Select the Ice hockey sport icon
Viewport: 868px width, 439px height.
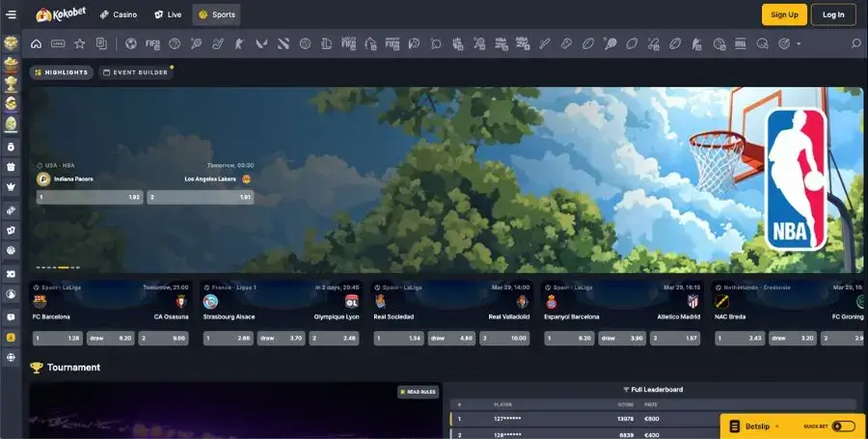pos(218,43)
